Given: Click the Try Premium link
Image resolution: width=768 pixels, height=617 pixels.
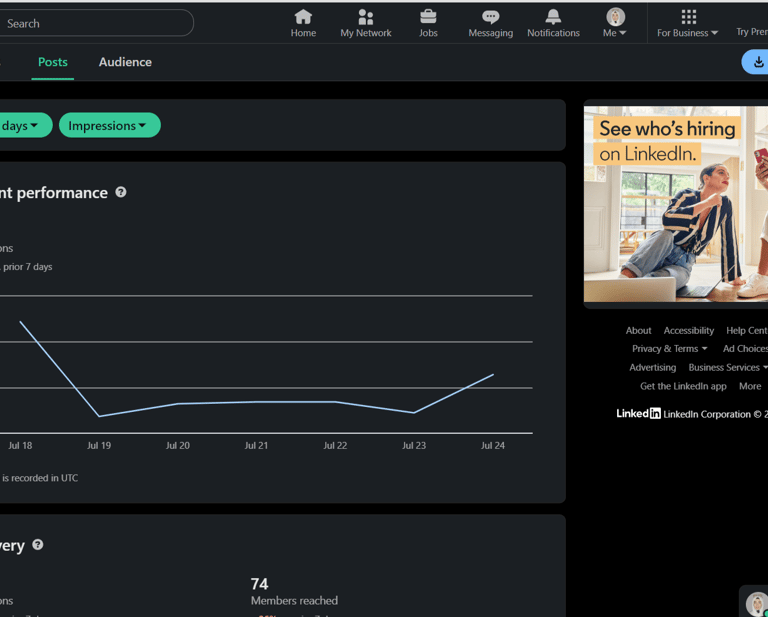Looking at the screenshot, I should tap(752, 32).
